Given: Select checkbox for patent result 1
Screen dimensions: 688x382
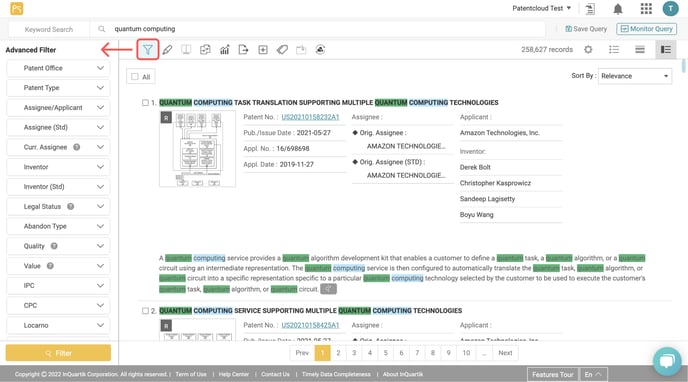Looking at the screenshot, I should 145,103.
